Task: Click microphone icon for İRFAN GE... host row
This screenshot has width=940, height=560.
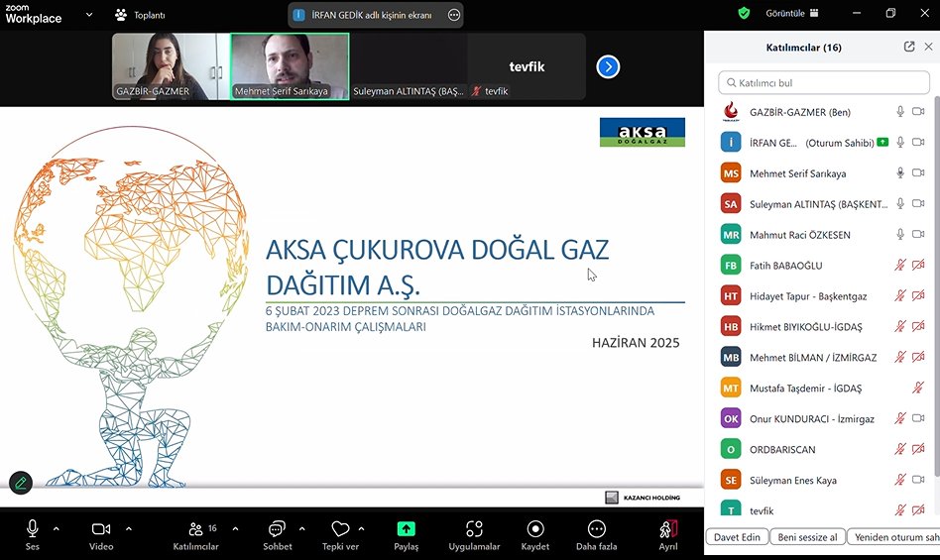Action: pyautogui.click(x=899, y=142)
